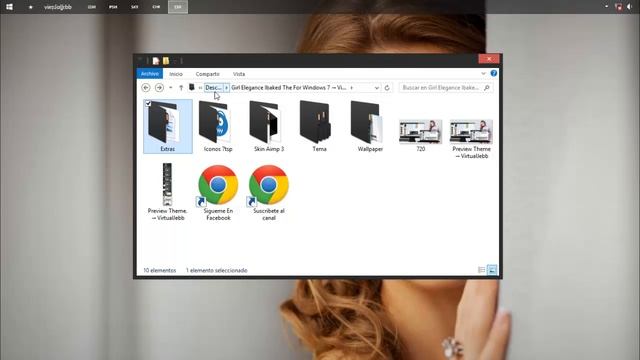Expand the arrow after Desc... breadcrumb
Image resolution: width=640 pixels, height=360 pixels.
click(227, 88)
